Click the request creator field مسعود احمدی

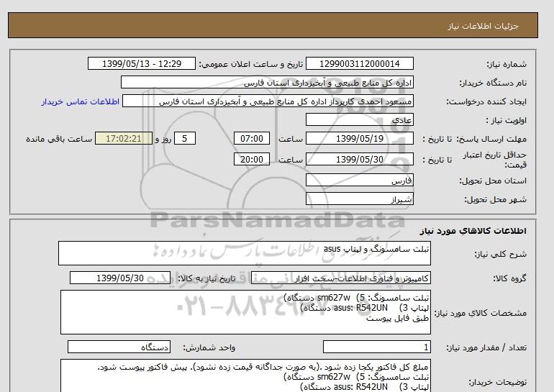[268, 101]
